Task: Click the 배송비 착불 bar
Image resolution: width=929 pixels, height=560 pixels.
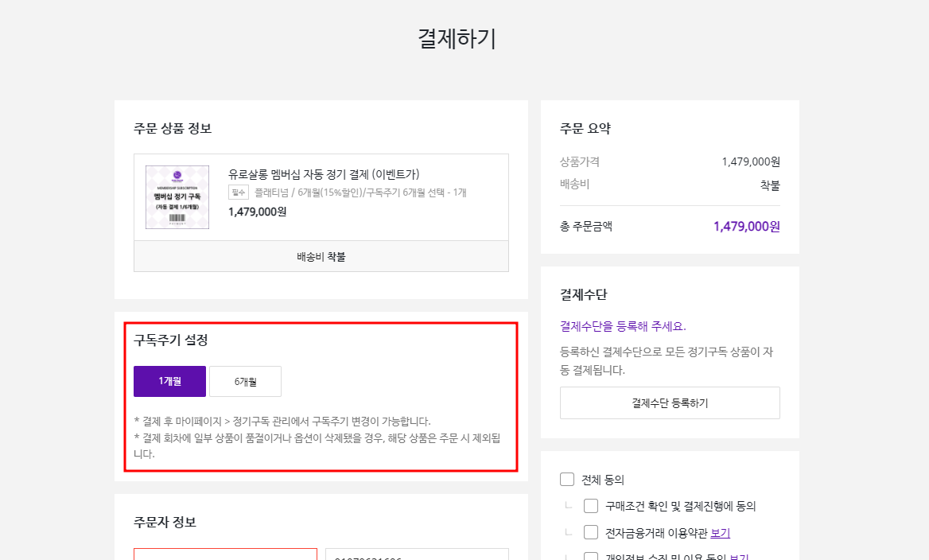Action: pyautogui.click(x=321, y=257)
